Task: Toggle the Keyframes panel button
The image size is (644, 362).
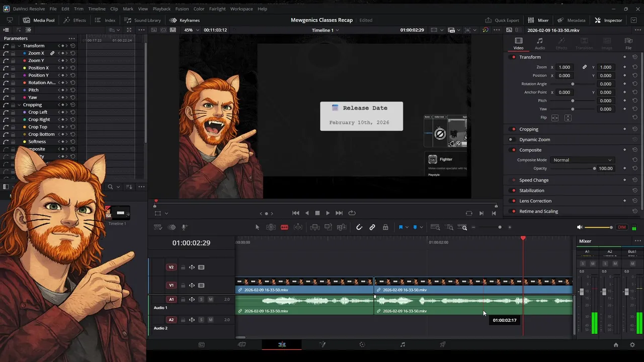Action: pyautogui.click(x=185, y=20)
